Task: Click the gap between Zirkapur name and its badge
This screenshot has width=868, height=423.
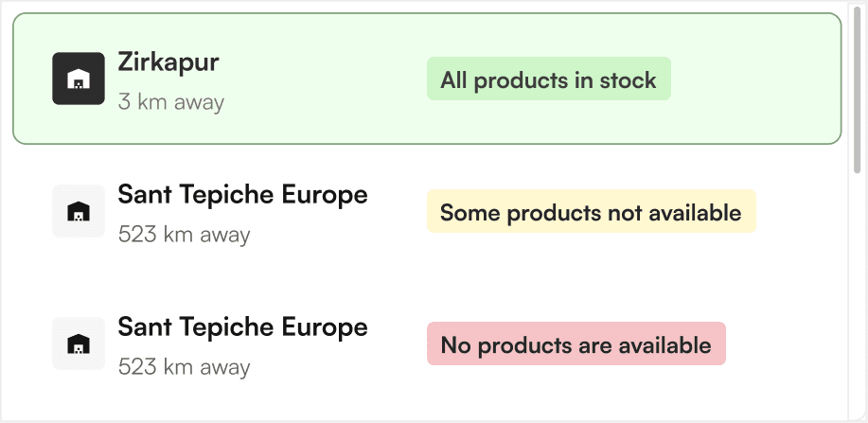Action: (322, 79)
